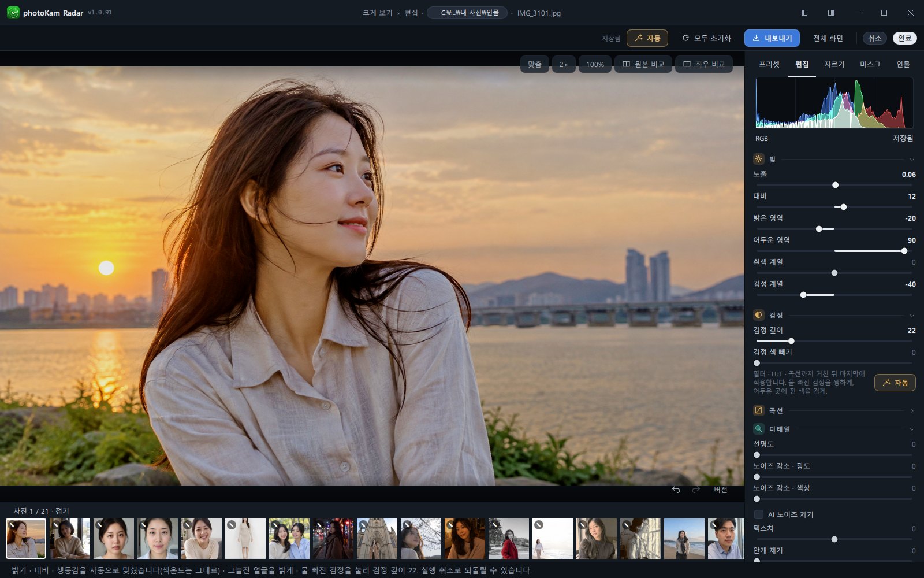Click the 검정 section half-circle icon
The width and height of the screenshot is (924, 578).
tap(759, 315)
